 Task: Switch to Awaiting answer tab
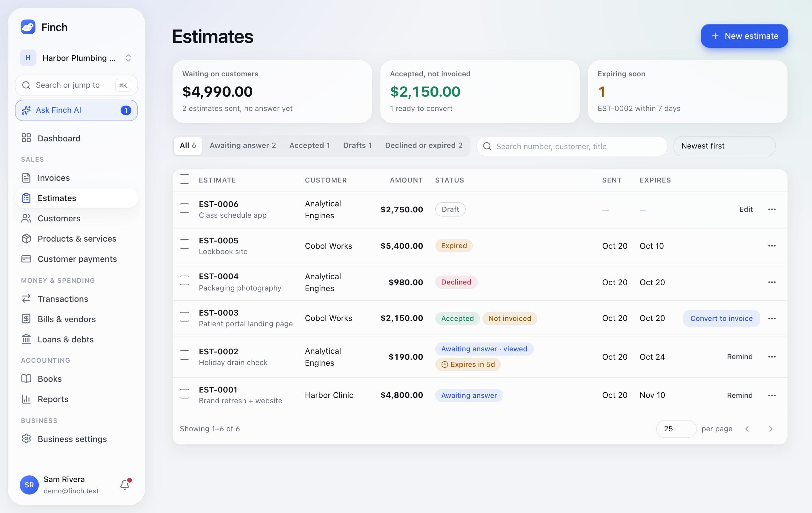point(243,145)
